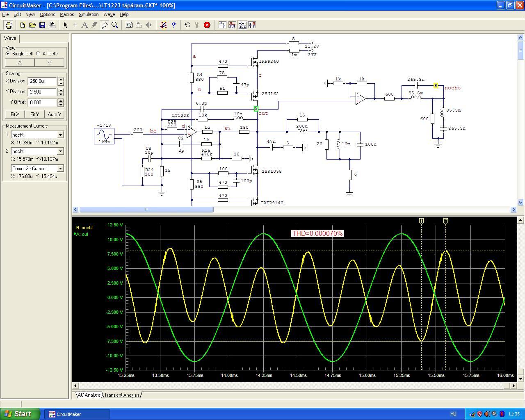Image resolution: width=525 pixels, height=420 pixels.
Task: Click the Print icon in toolbar
Action: [52, 25]
